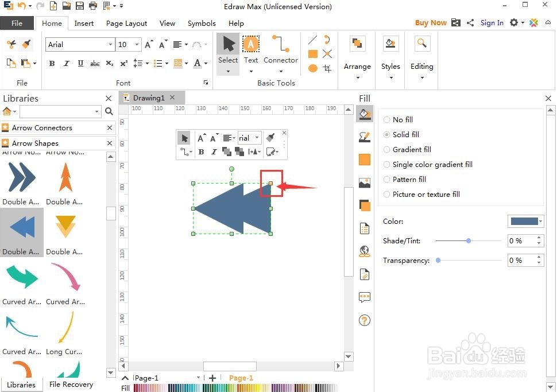Screen dimensions: 557x392
Task: Select Picture or texture fill
Action: [x=421, y=194]
